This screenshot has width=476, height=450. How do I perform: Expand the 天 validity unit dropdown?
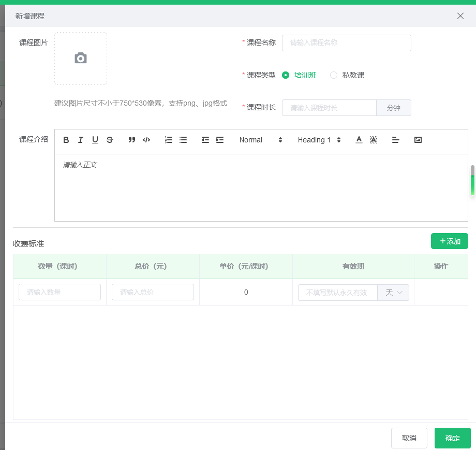393,293
